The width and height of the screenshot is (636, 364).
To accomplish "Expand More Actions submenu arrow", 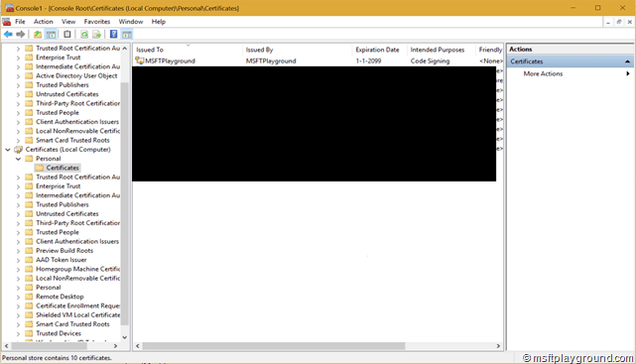I will coord(627,73).
